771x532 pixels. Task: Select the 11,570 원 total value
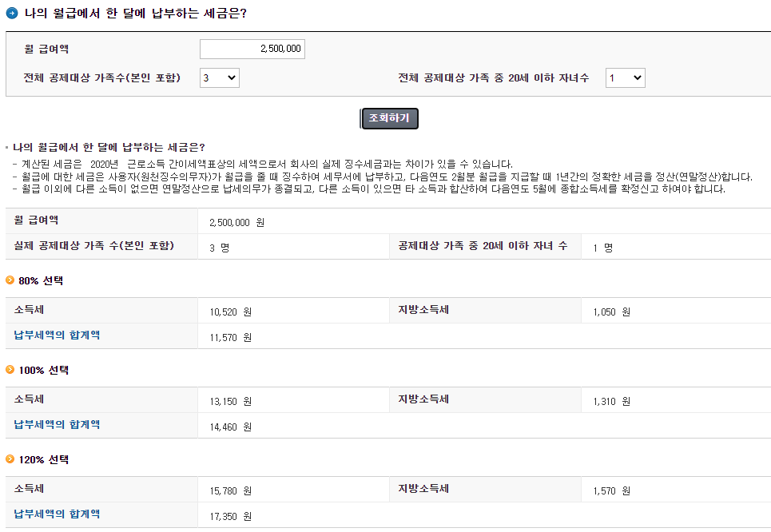click(x=231, y=338)
